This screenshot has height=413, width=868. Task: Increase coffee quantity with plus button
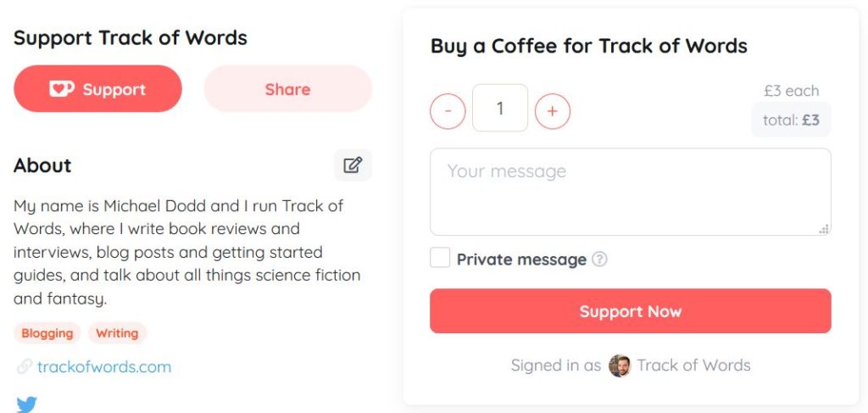point(552,111)
